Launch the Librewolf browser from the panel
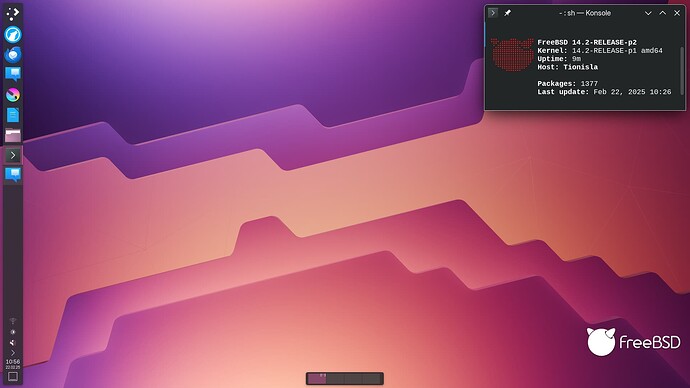This screenshot has height=388, width=690. pos(13,34)
